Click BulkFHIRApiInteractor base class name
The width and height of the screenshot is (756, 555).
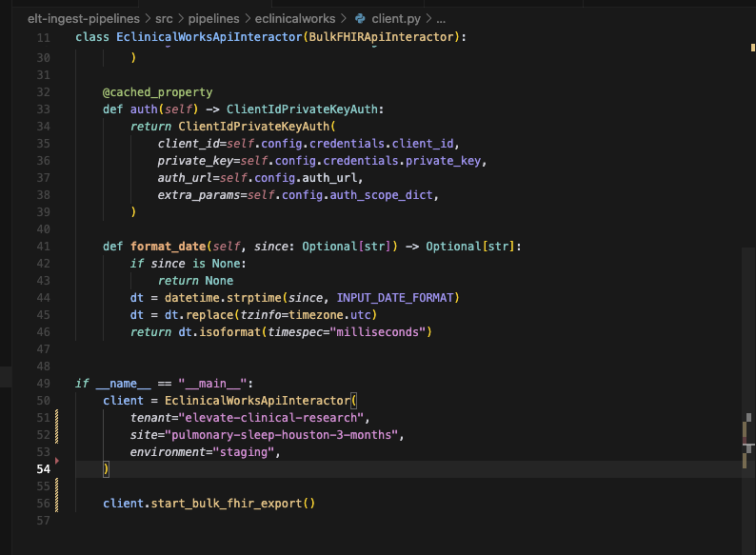tap(381, 37)
